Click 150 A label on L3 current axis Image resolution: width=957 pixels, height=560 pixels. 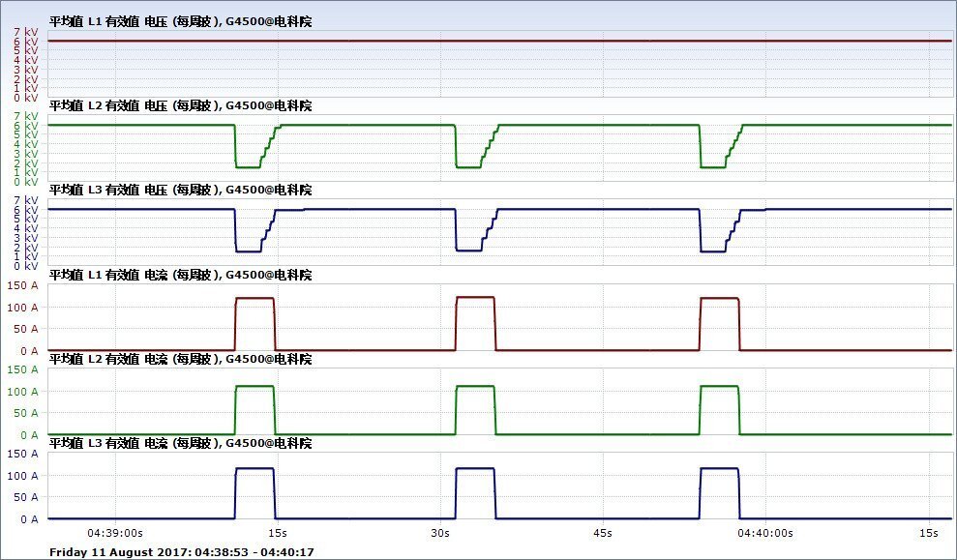[x=22, y=454]
